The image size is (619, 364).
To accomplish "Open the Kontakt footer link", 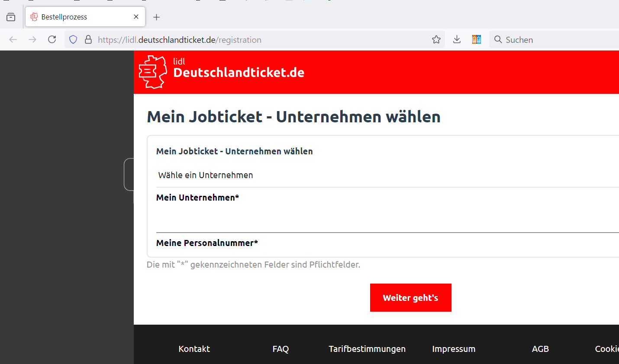I will coord(194,349).
